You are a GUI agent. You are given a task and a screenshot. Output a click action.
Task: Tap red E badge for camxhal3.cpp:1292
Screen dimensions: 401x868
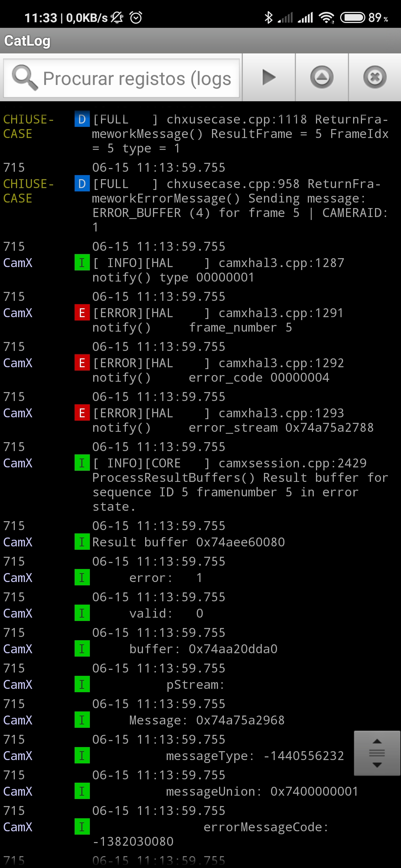(x=82, y=363)
